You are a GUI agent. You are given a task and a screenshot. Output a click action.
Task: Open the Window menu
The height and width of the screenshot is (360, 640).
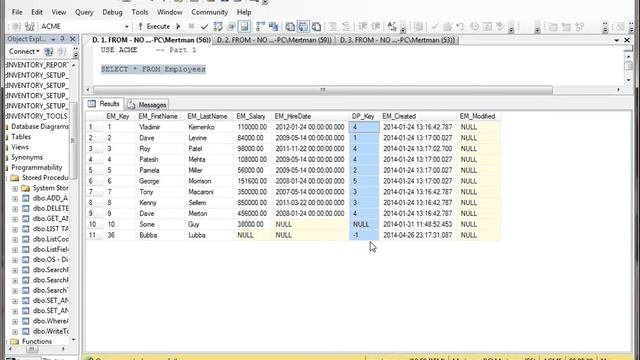(x=169, y=12)
